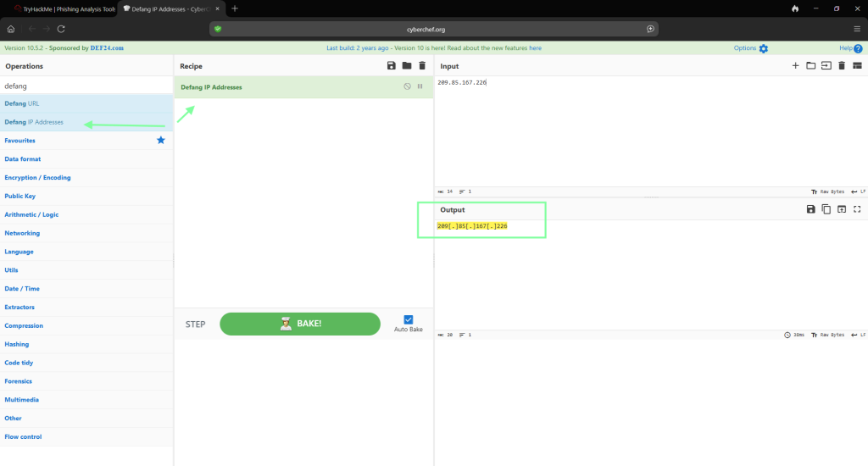Clear the recipe with the trash icon
This screenshot has width=868, height=466.
(x=422, y=66)
